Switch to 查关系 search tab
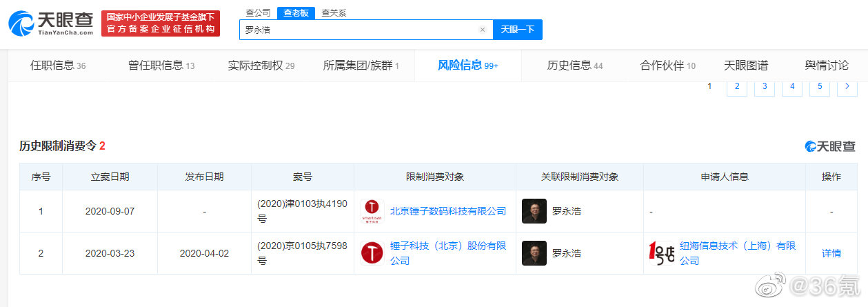Screen dimensions: 868x307 pyautogui.click(x=334, y=12)
